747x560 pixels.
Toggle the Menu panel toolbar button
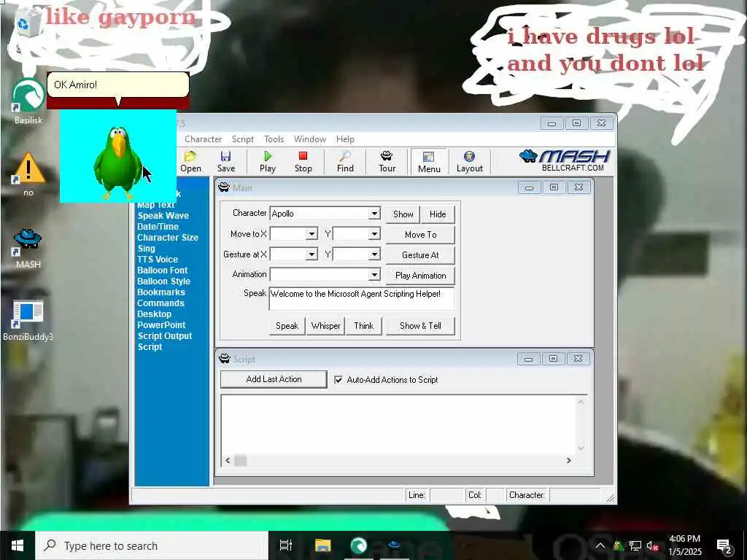[x=429, y=161]
